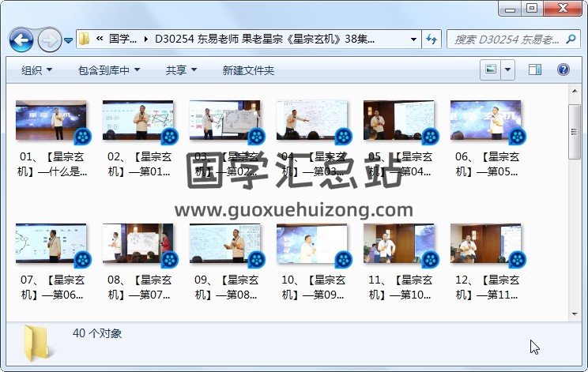Image resolution: width=588 pixels, height=372 pixels.
Task: Select video thumbnail 08、第07...
Action: (x=139, y=244)
